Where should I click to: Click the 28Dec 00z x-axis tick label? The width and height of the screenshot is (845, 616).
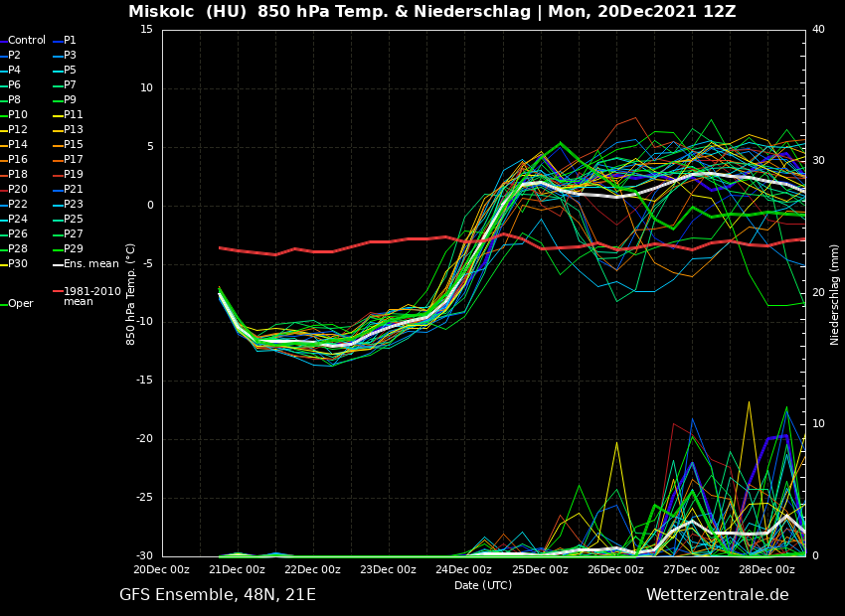[x=765, y=570]
